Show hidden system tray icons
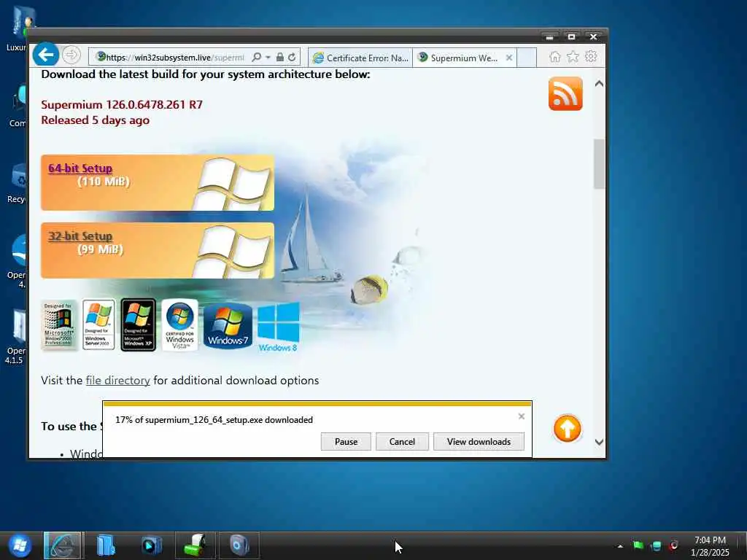Screen dimensions: 747x560 620,546
